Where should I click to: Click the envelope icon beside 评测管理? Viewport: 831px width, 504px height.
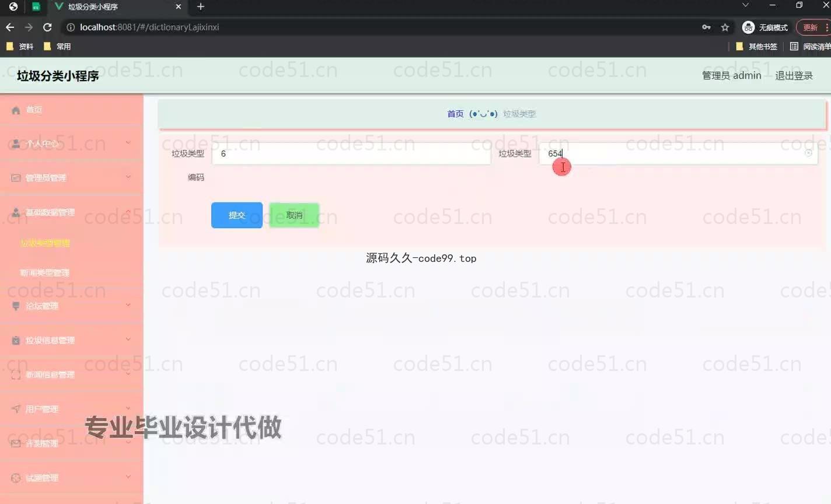[x=16, y=443]
